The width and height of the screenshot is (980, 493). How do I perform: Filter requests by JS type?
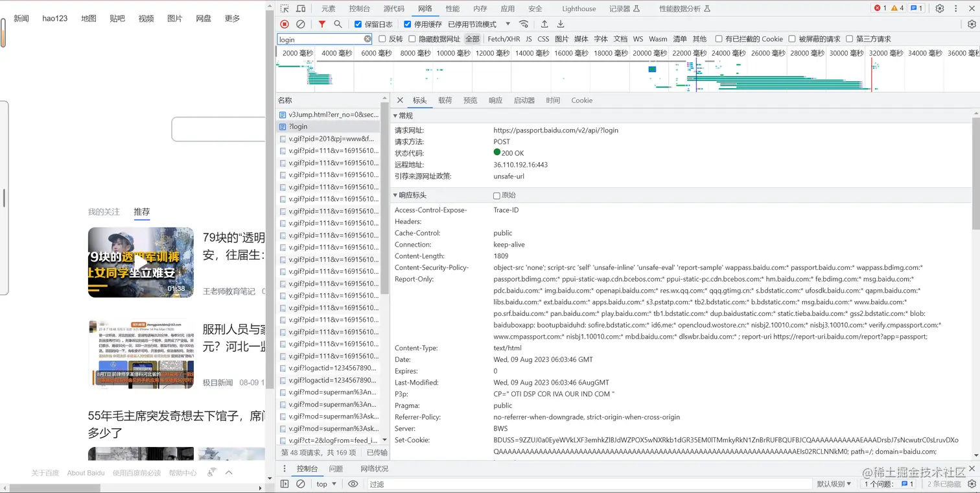(x=529, y=39)
